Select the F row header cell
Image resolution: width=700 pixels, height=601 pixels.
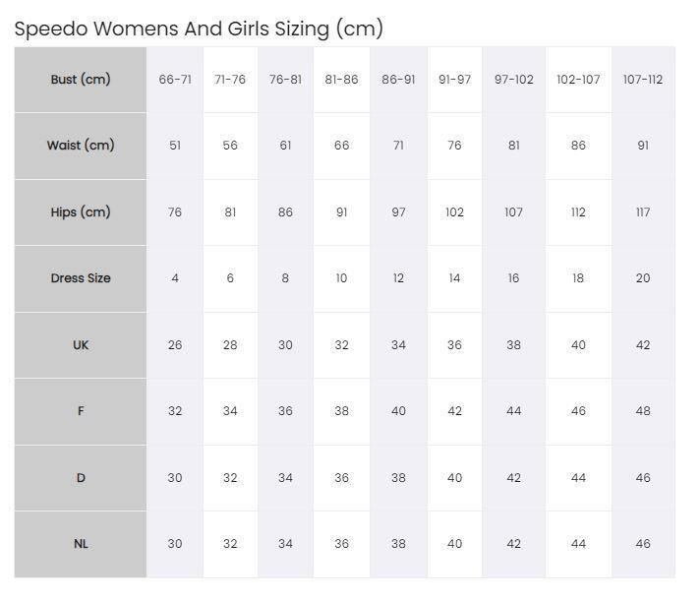coord(81,411)
